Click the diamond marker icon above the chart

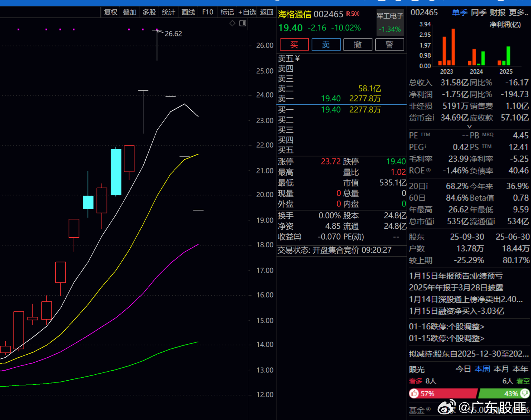(x=233, y=23)
